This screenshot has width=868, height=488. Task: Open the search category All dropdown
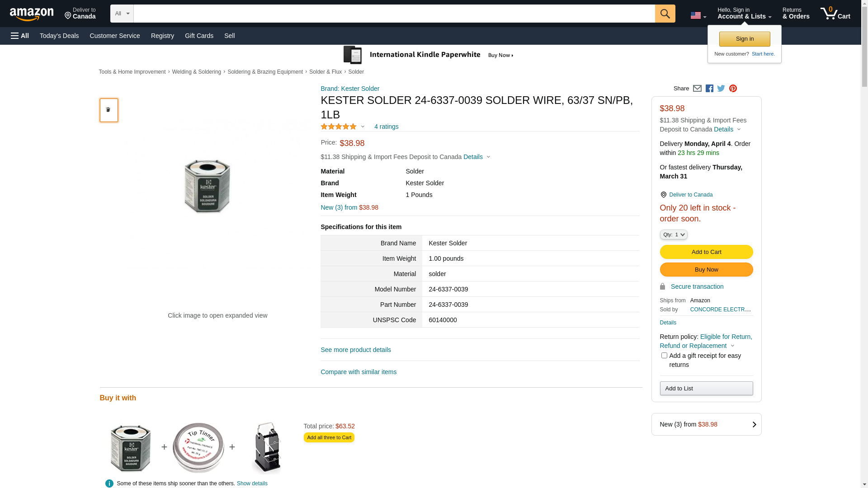(x=122, y=14)
